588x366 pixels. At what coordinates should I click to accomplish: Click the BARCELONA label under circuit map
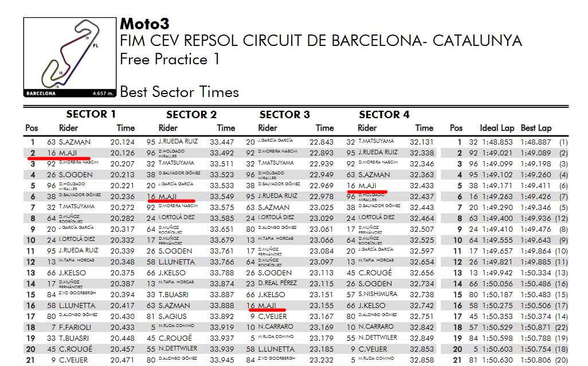[41, 92]
